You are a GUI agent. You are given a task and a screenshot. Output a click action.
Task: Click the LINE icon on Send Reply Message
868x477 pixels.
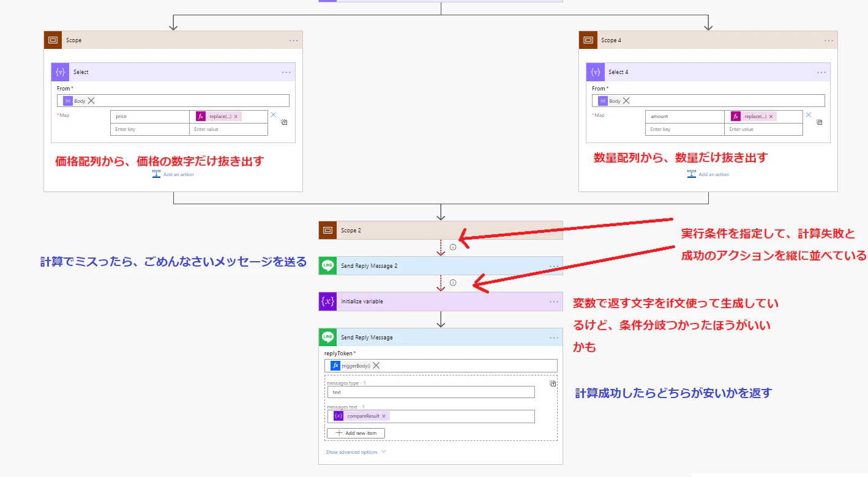(x=328, y=338)
